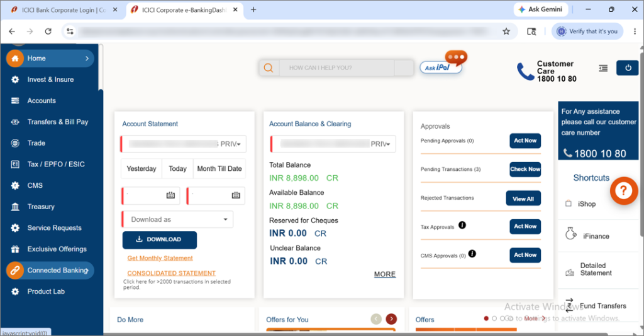Image resolution: width=644 pixels, height=336 pixels.
Task: Click View All for Rejected Transactions
Action: (x=523, y=198)
